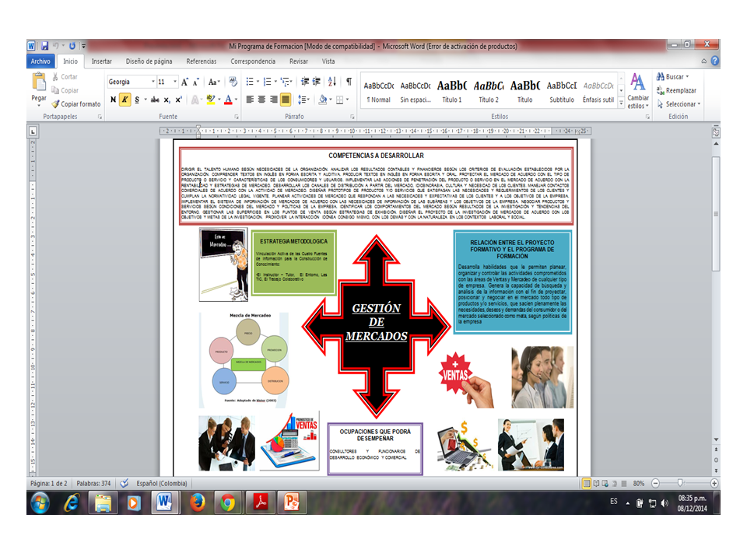Click the Windows Start button

(x=40, y=503)
